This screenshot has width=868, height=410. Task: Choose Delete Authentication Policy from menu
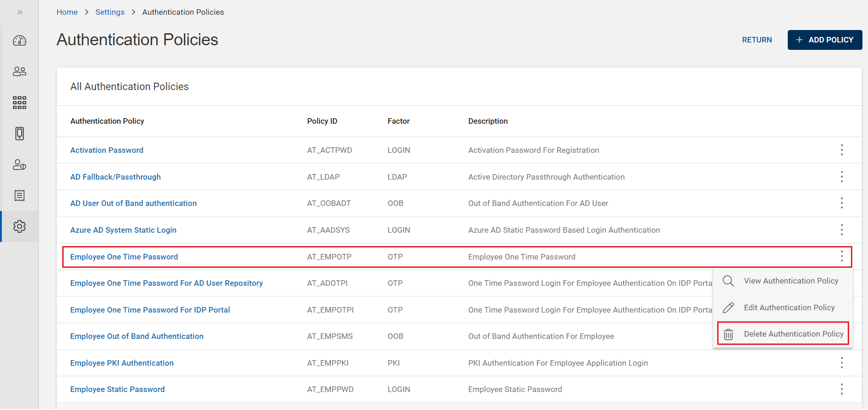[793, 334]
